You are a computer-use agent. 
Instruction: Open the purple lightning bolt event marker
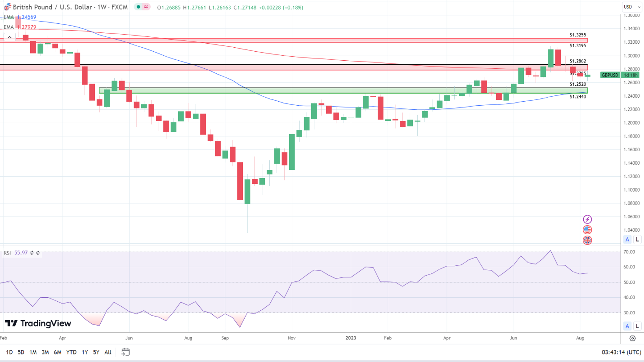tap(587, 219)
